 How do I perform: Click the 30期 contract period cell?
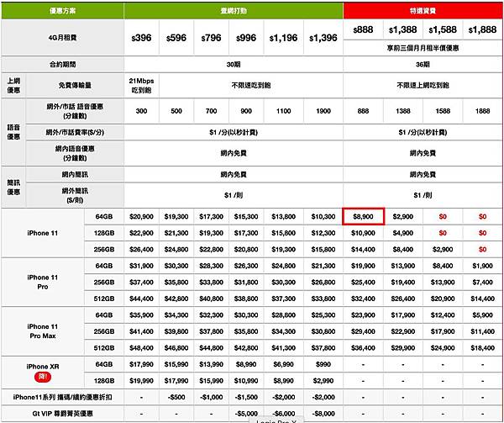[234, 65]
